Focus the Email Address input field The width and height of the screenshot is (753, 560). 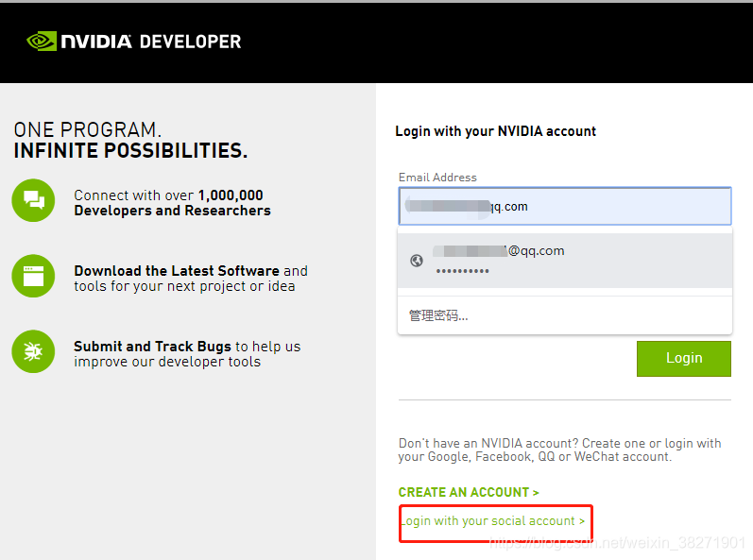(x=565, y=206)
